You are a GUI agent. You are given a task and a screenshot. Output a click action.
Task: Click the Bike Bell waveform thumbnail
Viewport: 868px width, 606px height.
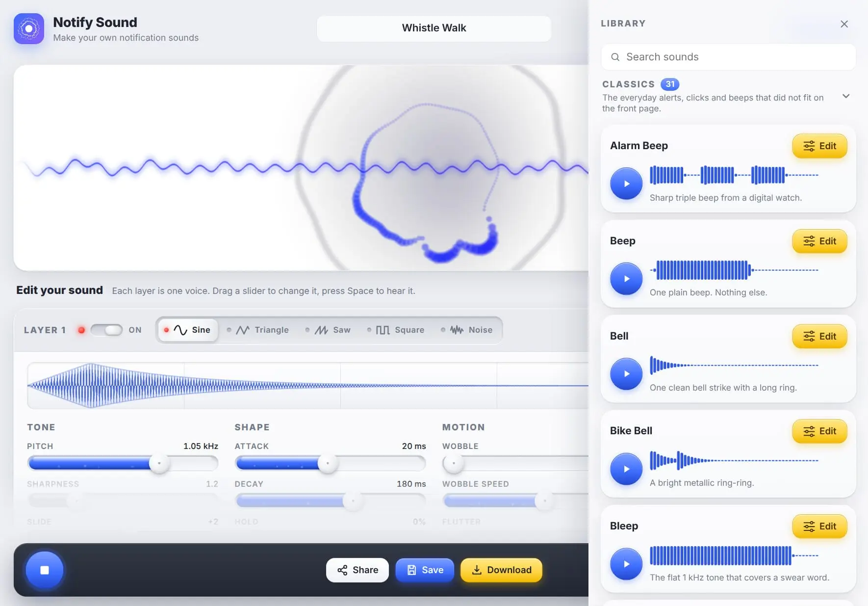(734, 460)
